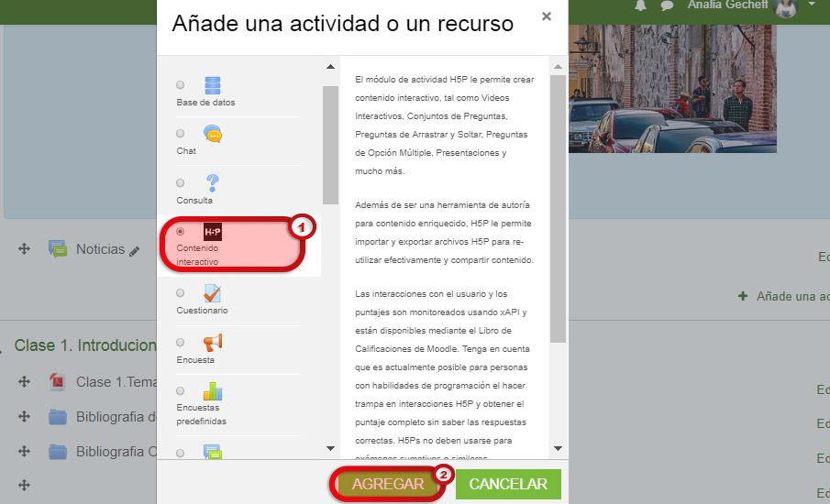Image resolution: width=830 pixels, height=504 pixels.
Task: Click the Base de datos database icon
Action: point(212,85)
